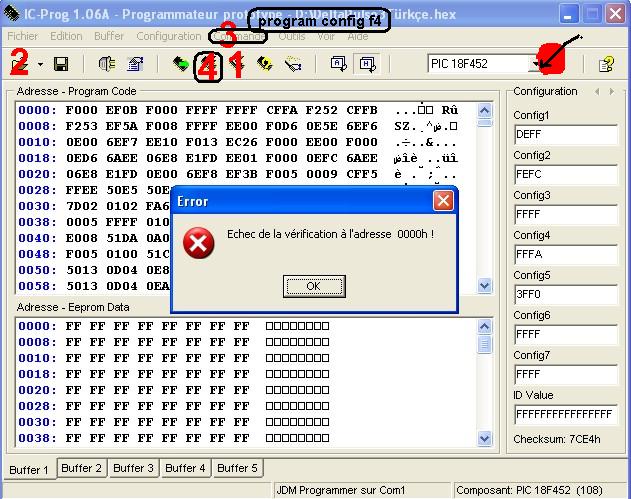Click status text 'Composant: PIC 18F452 (108)'

pyautogui.click(x=530, y=490)
